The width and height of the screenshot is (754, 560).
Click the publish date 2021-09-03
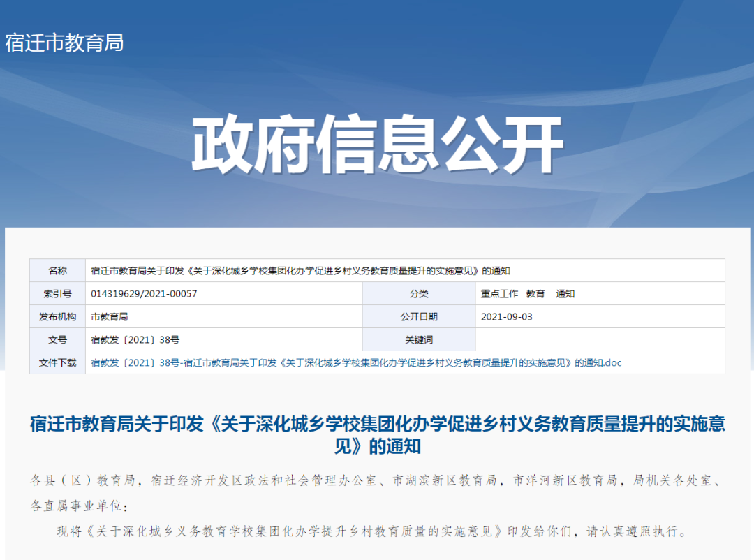click(x=506, y=316)
